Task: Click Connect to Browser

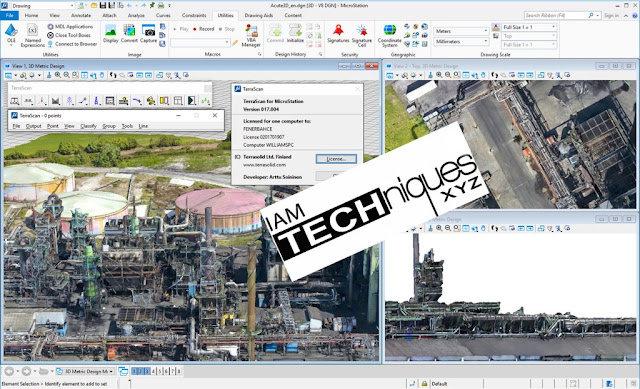Action: pyautogui.click(x=72, y=44)
